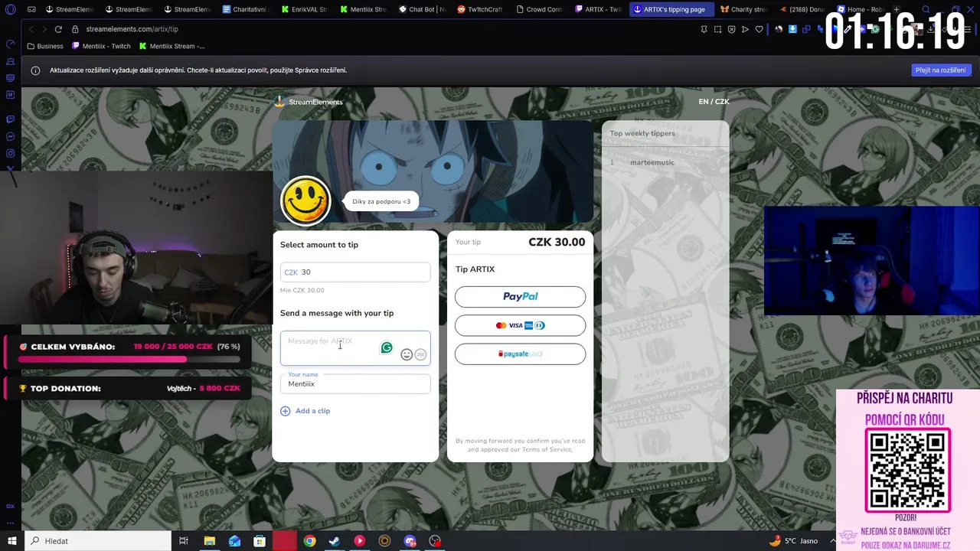Open Outlook mail from taskbar
The width and height of the screenshot is (980, 551).
click(234, 541)
